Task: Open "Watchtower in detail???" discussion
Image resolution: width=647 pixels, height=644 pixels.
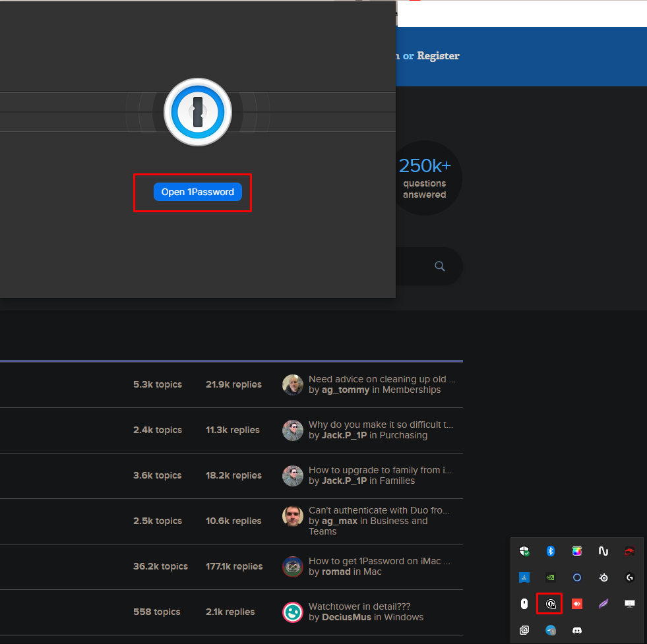Action: 359,606
